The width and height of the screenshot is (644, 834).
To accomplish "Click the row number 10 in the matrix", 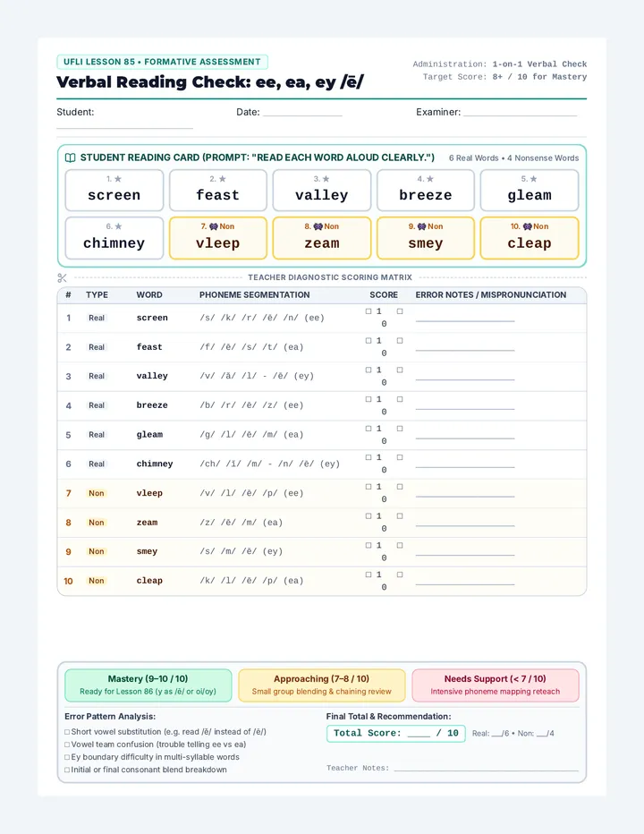I will (x=68, y=581).
